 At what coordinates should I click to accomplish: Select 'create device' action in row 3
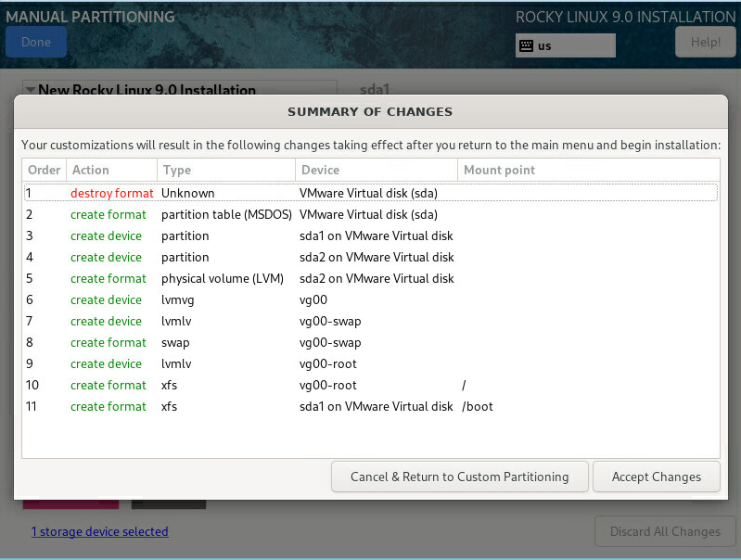tap(106, 235)
